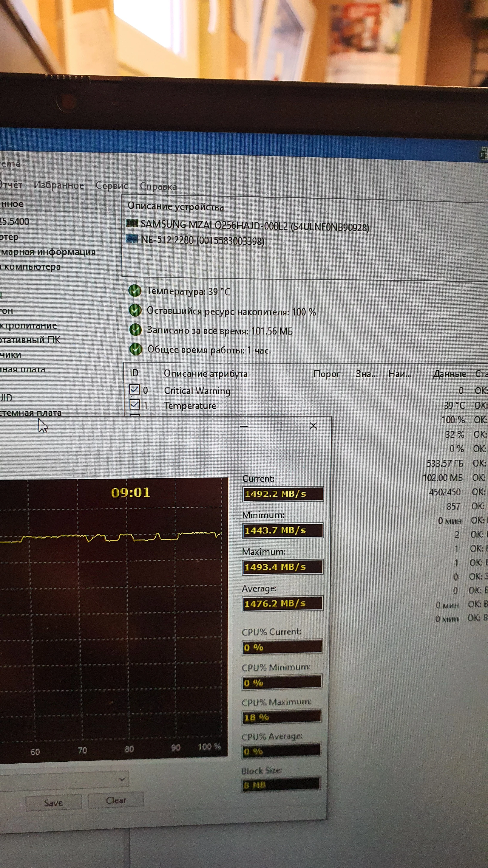
Task: Click green check beside Общее время работы
Action: click(136, 349)
